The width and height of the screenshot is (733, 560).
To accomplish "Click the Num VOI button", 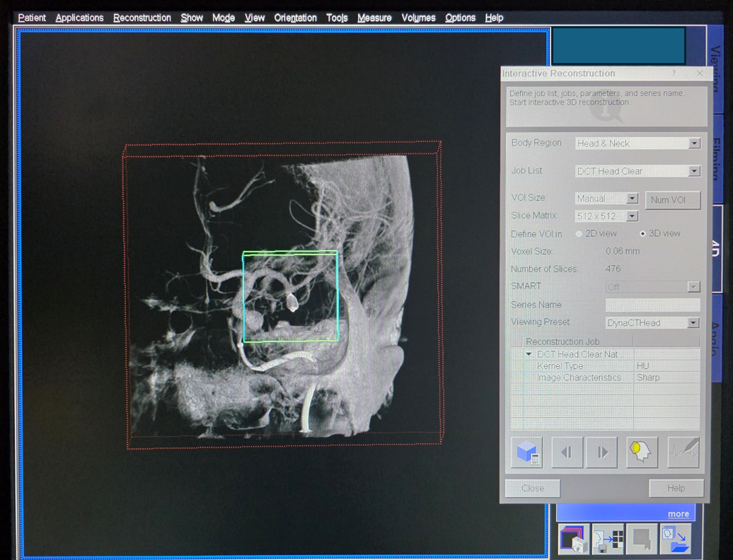I will tap(672, 200).
